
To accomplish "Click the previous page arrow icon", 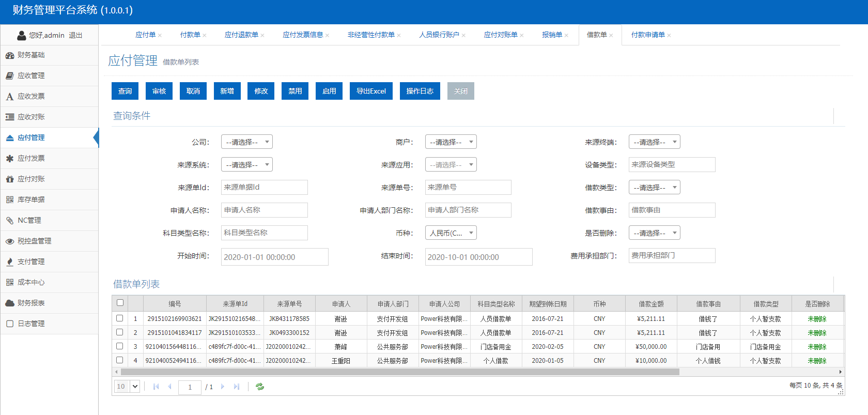I will [169, 387].
